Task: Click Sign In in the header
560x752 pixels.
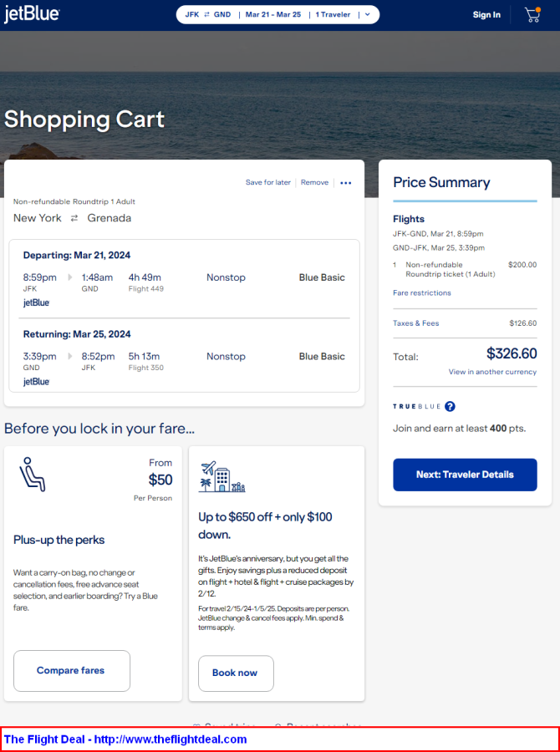Action: tap(486, 15)
